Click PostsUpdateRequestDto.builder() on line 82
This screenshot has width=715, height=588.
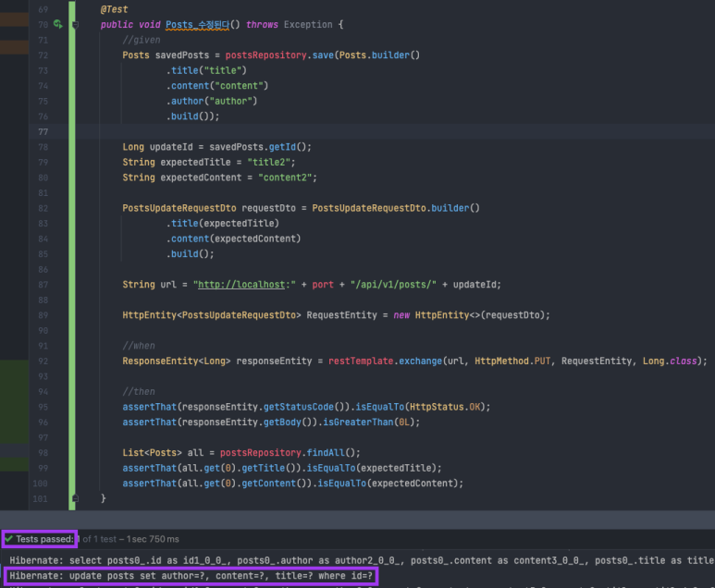396,208
